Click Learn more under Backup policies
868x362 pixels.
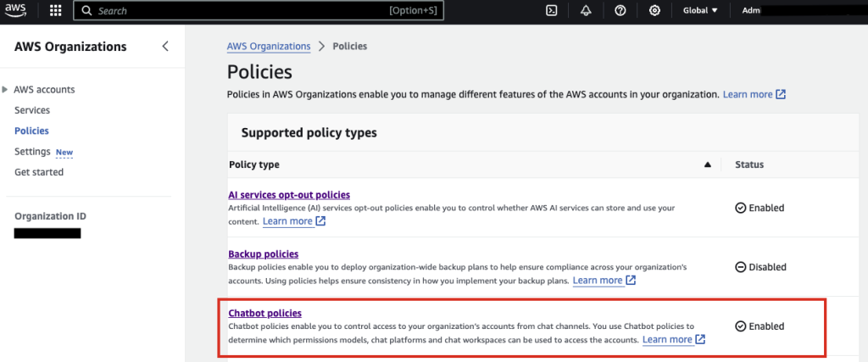598,280
